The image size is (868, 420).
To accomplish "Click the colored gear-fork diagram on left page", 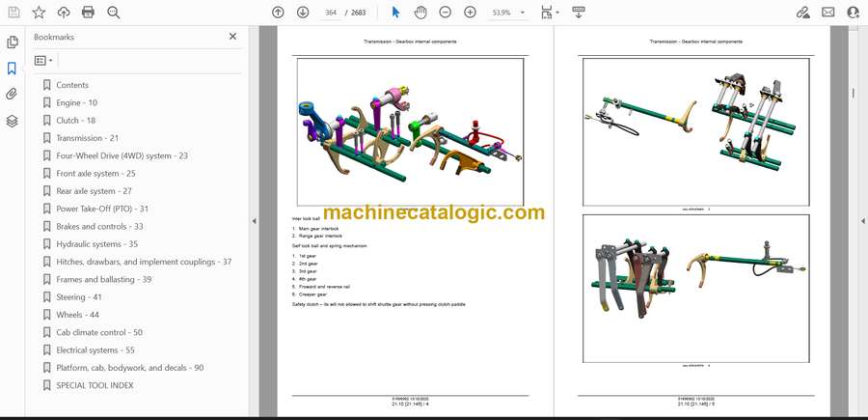I will pyautogui.click(x=410, y=132).
